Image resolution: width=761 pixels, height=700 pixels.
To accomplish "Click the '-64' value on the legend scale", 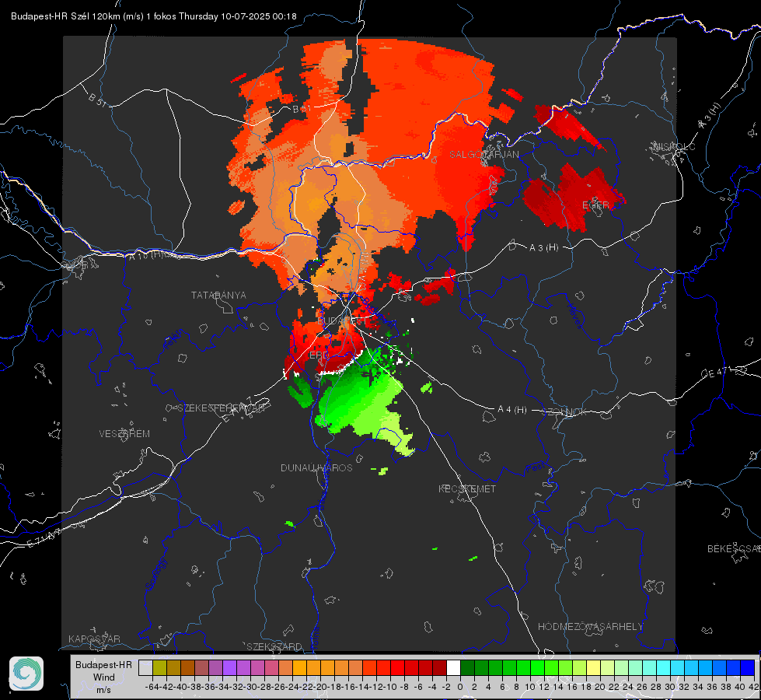I will (x=152, y=687).
